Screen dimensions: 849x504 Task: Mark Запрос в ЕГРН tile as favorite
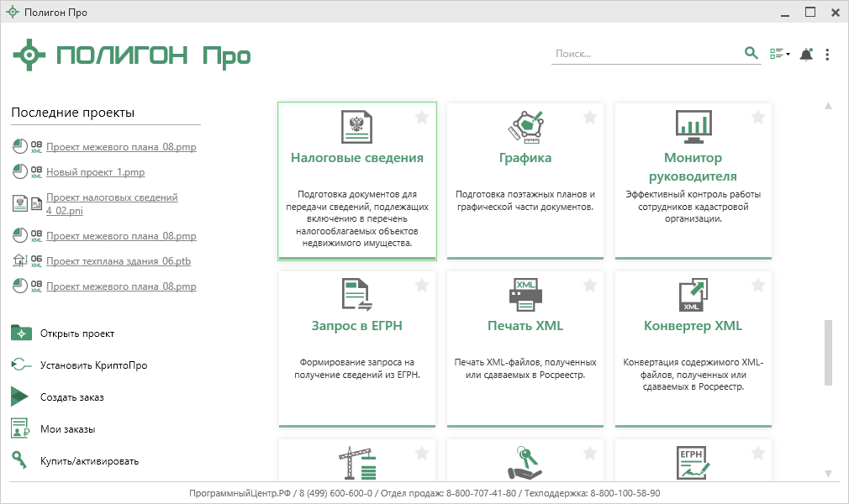click(x=422, y=286)
